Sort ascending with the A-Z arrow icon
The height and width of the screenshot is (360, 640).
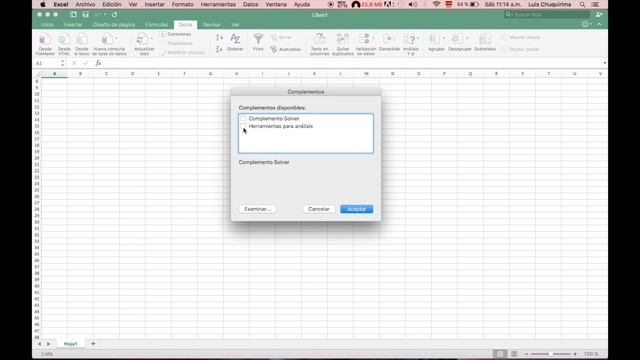[x=219, y=38]
